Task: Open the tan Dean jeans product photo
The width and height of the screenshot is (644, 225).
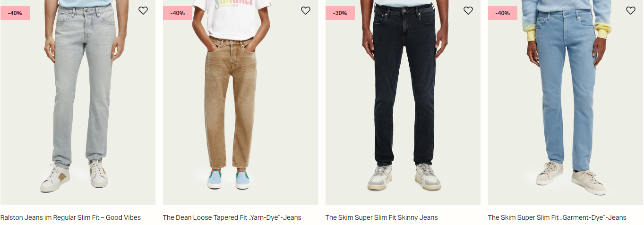Action: coord(240,102)
